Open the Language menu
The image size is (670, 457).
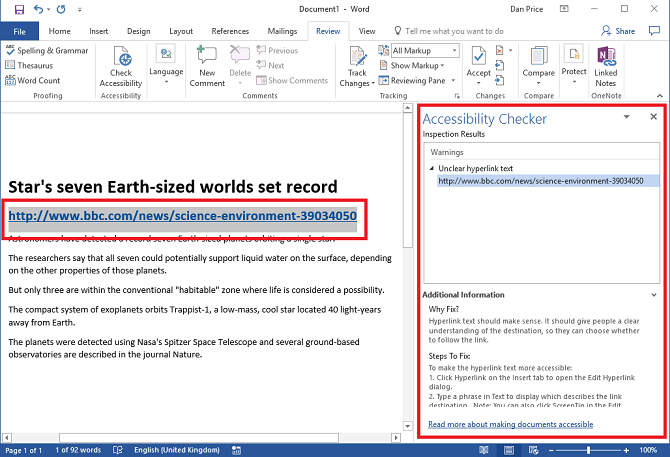[166, 64]
